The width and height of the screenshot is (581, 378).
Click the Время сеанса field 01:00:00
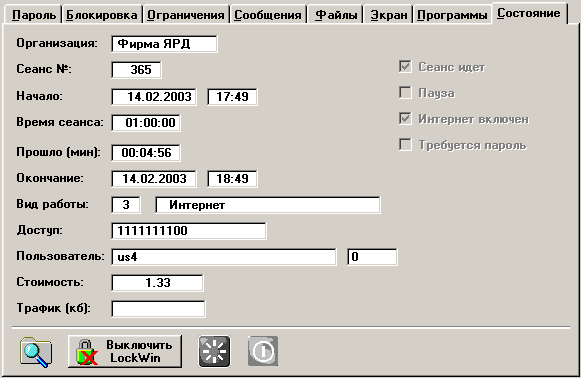point(146,123)
